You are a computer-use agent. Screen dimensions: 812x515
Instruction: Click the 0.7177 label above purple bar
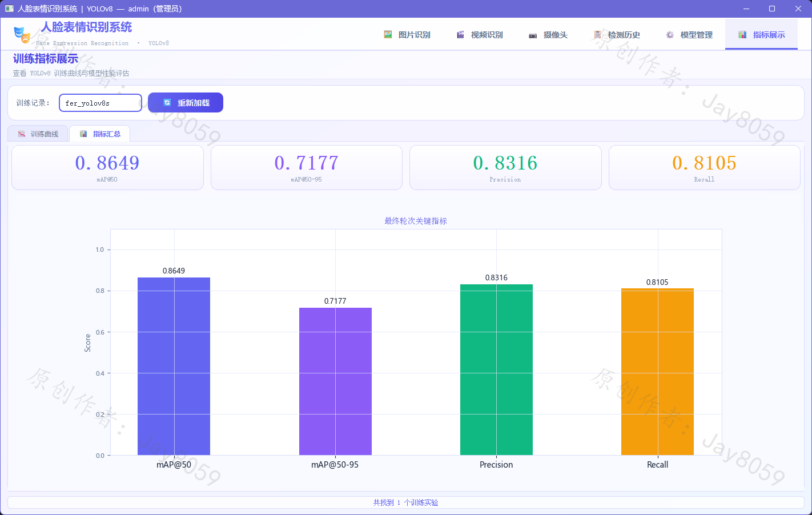tap(335, 301)
